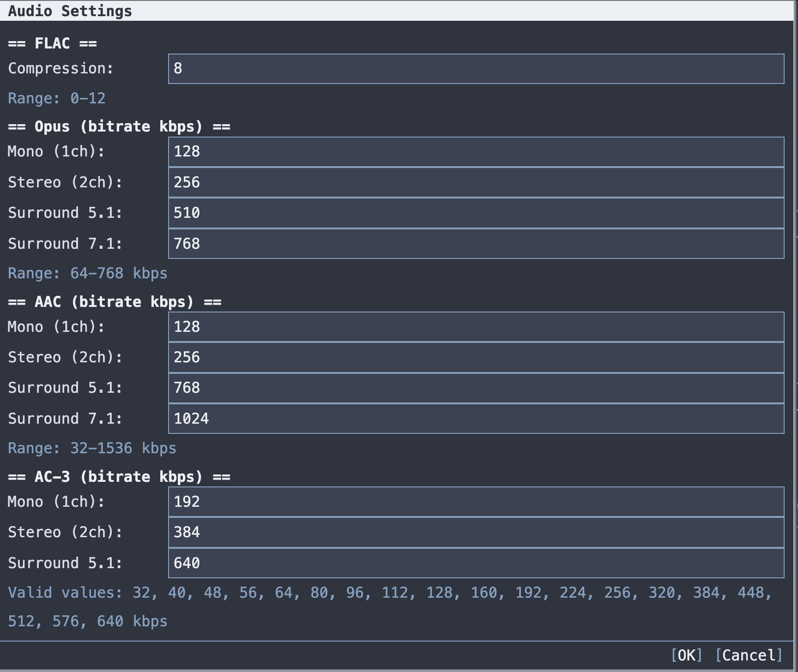This screenshot has width=798, height=672.
Task: Click the FLAC Compression input field
Action: coord(476,69)
